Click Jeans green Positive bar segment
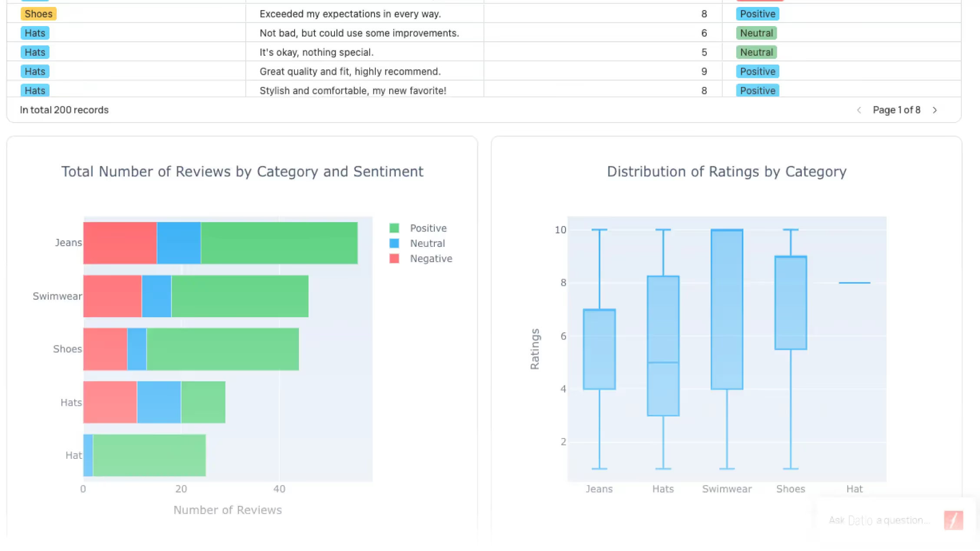980x551 pixels. click(x=279, y=243)
